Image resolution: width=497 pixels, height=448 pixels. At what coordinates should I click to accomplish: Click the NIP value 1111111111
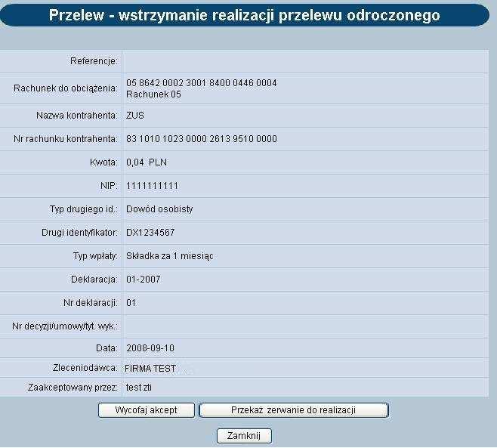(152, 186)
